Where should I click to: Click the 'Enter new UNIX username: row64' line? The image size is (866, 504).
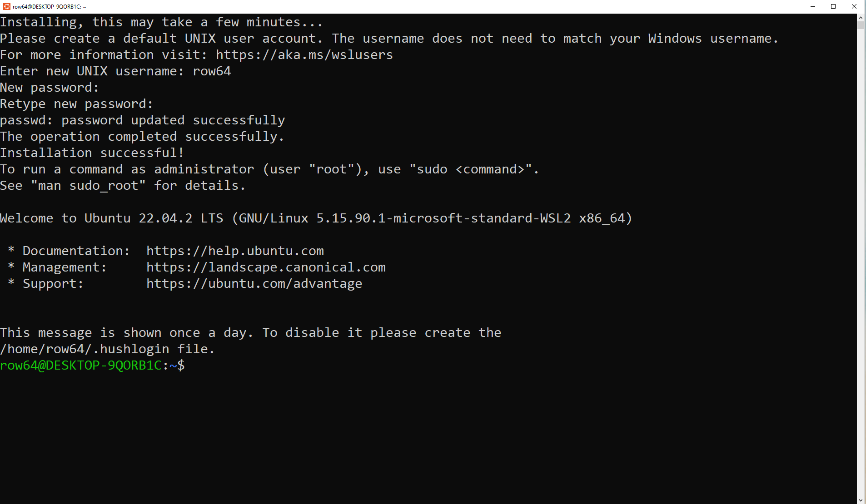tap(115, 71)
